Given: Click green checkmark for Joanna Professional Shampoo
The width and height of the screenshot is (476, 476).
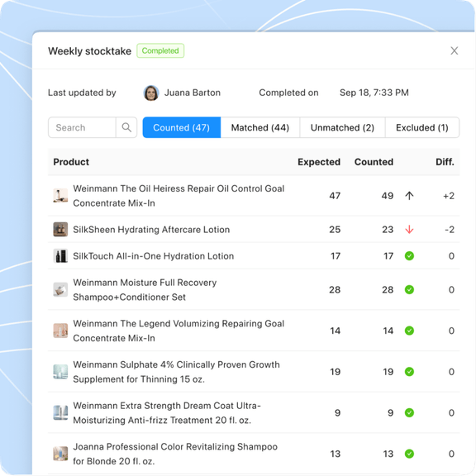Looking at the screenshot, I should point(409,454).
